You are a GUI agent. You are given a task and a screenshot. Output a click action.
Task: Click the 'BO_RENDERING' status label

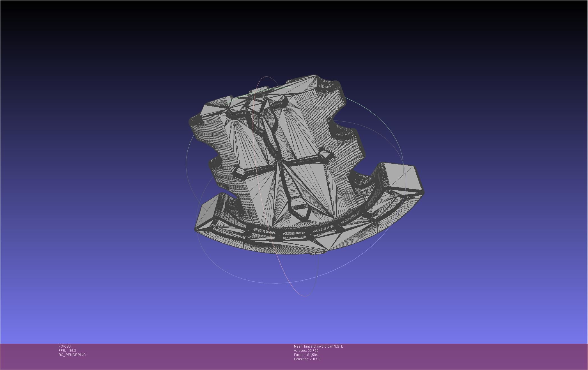coord(72,355)
